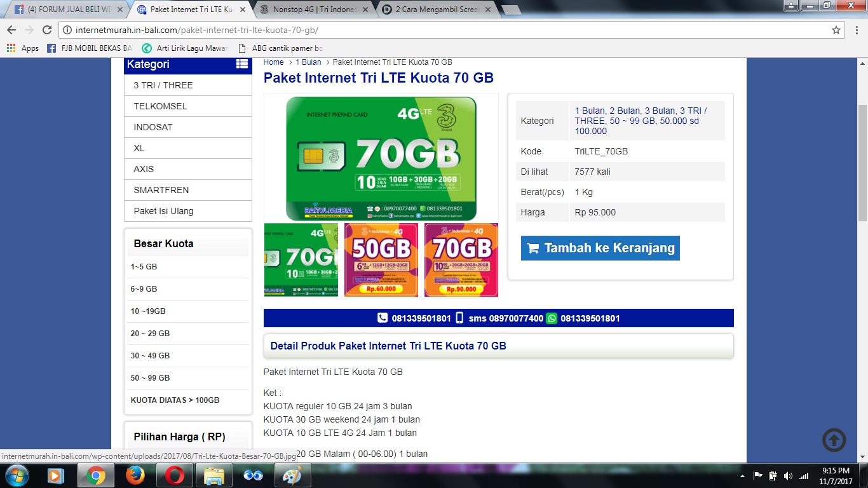Open File Explorer from the taskbar
This screenshot has height=488, width=868.
pyautogui.click(x=214, y=475)
